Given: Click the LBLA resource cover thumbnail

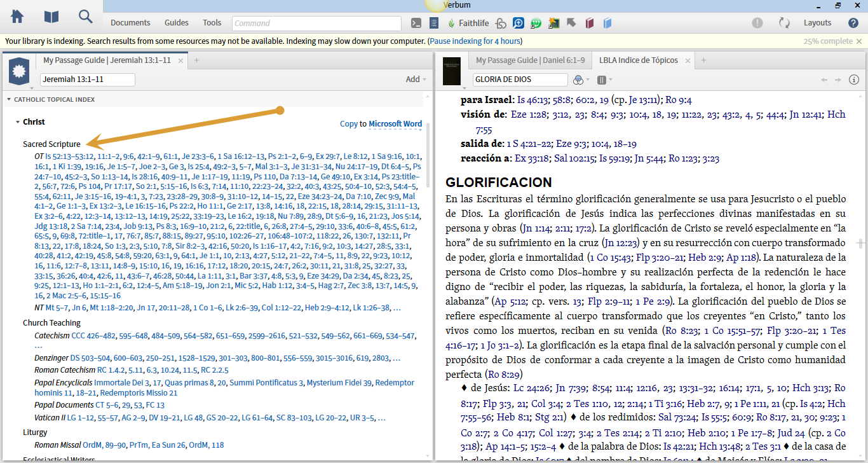Looking at the screenshot, I should pos(451,71).
